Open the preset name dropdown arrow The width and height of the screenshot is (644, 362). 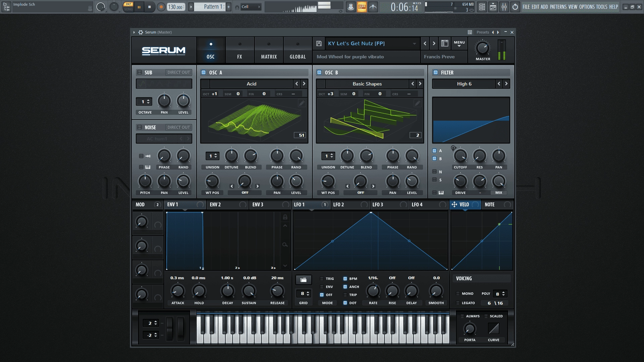click(x=414, y=44)
